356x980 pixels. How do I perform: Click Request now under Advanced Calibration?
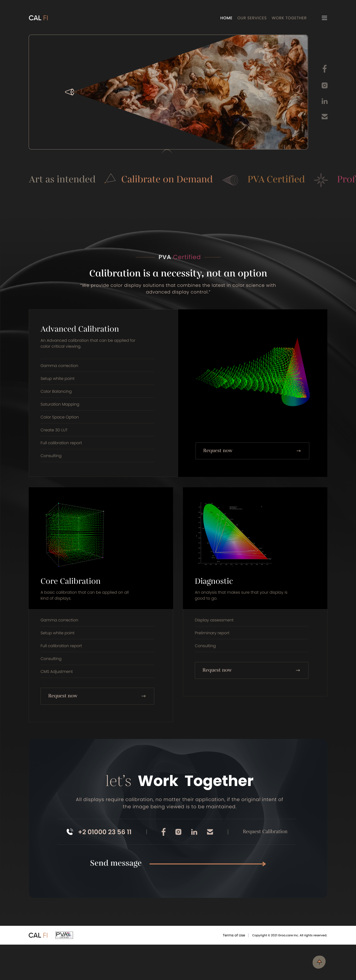(252, 451)
